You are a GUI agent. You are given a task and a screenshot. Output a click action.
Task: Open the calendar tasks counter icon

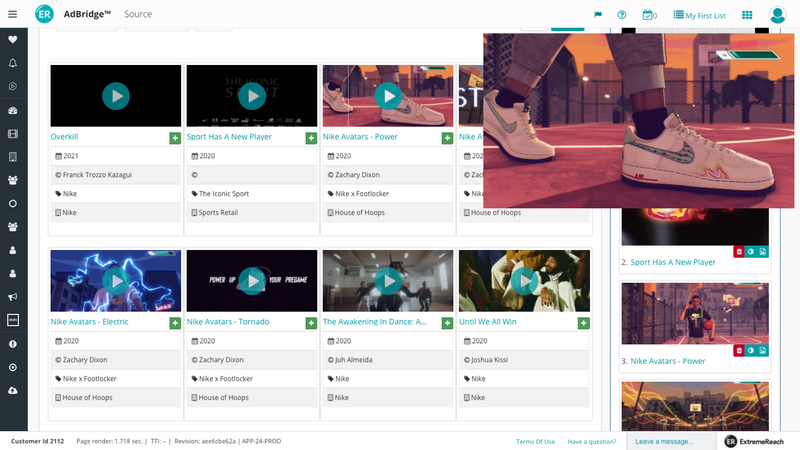pos(649,15)
